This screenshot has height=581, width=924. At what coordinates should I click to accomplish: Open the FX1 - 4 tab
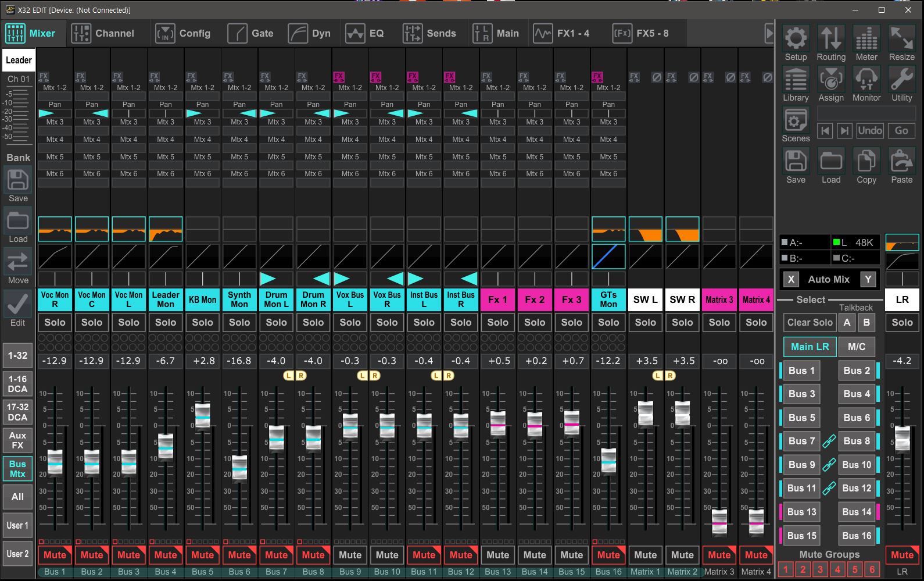(562, 34)
